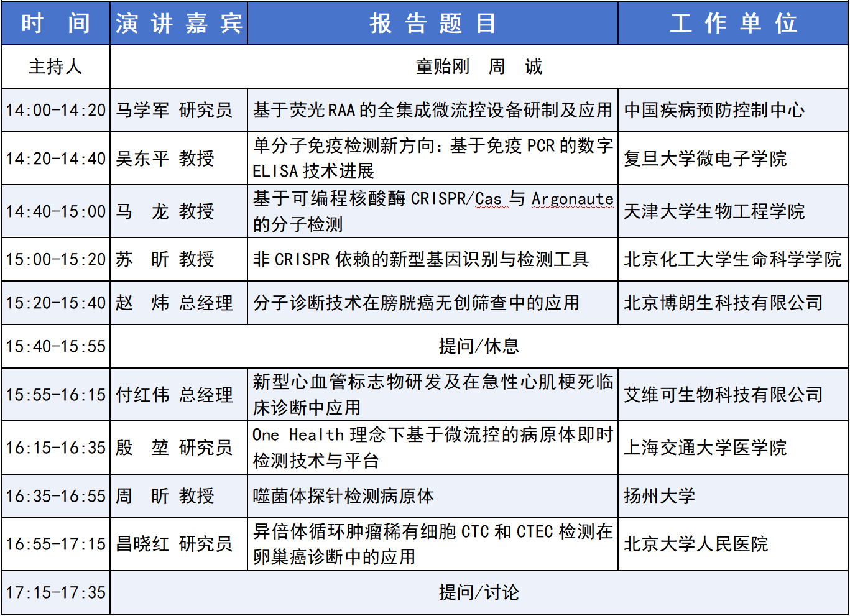850x616 pixels.
Task: Click the time cell 14:00-14:20
Action: coord(55,110)
